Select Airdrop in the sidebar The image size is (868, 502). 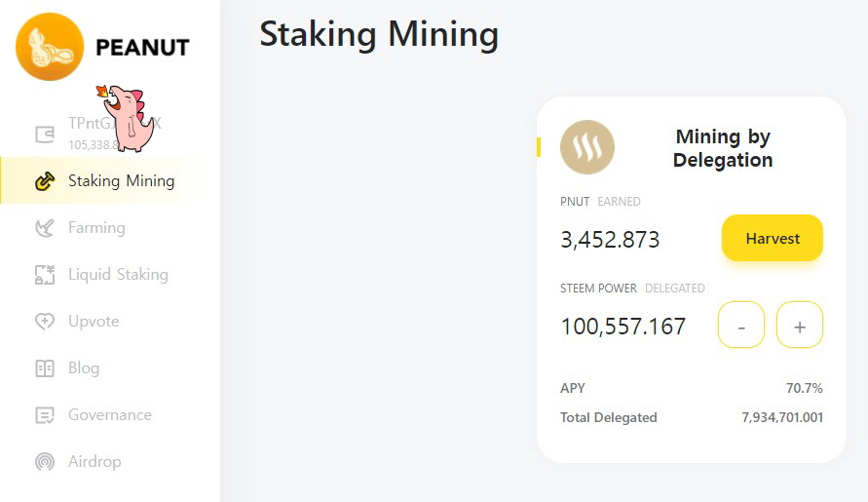pos(94,462)
